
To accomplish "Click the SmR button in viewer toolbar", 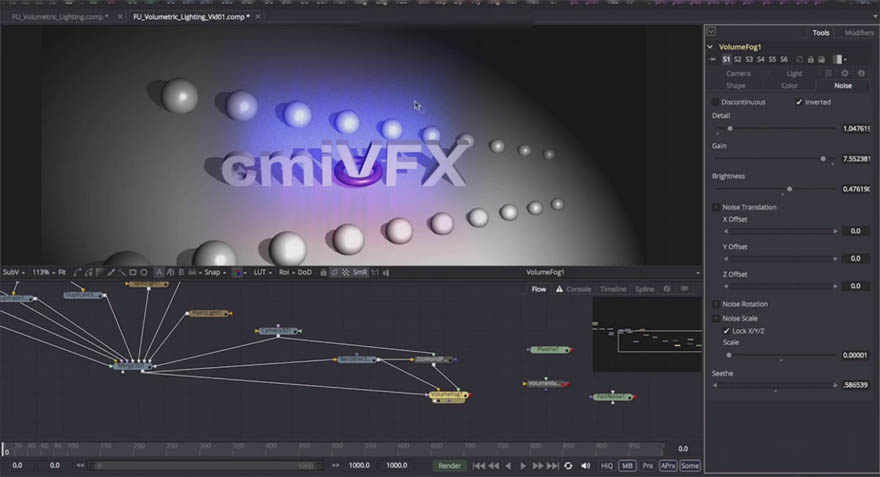I will 360,272.
